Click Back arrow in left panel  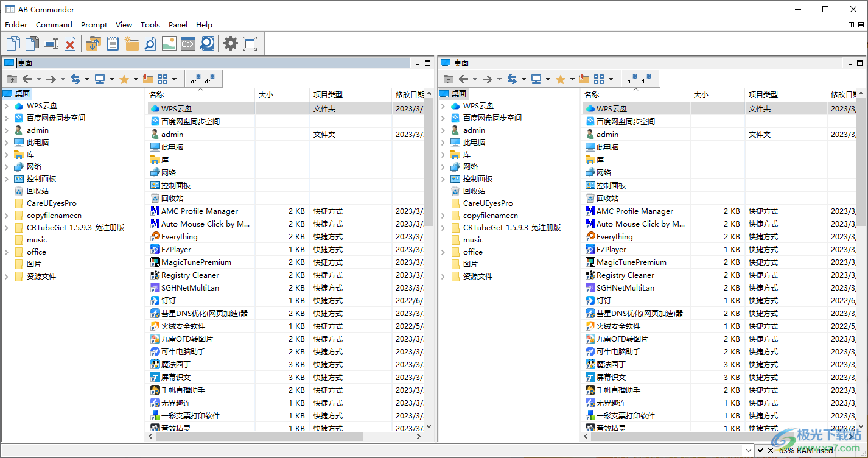point(27,79)
